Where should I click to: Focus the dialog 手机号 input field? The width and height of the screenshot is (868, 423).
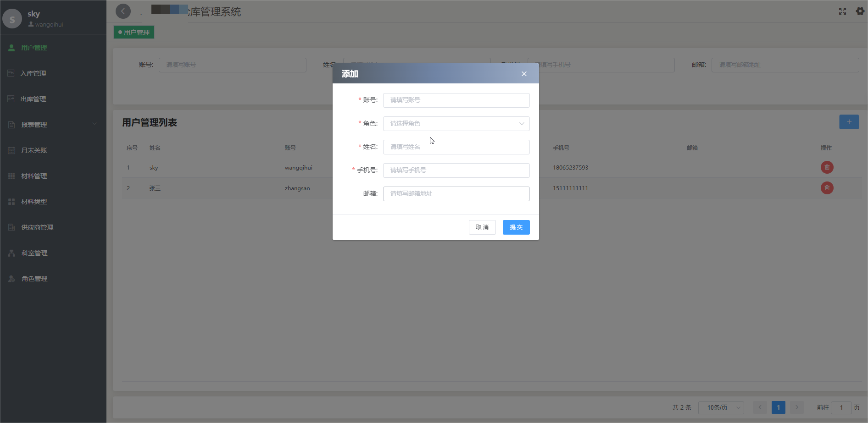456,170
